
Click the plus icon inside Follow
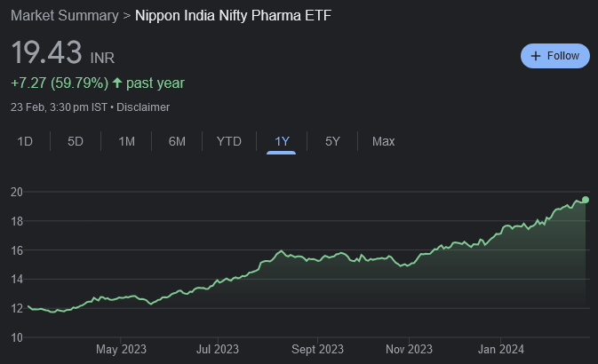tap(536, 56)
